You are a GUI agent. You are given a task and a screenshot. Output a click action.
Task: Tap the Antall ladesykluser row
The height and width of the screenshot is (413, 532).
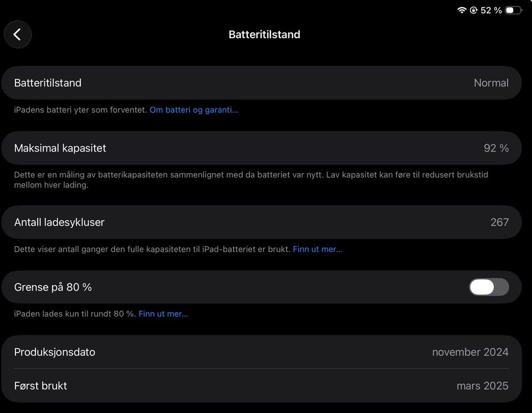(x=261, y=222)
